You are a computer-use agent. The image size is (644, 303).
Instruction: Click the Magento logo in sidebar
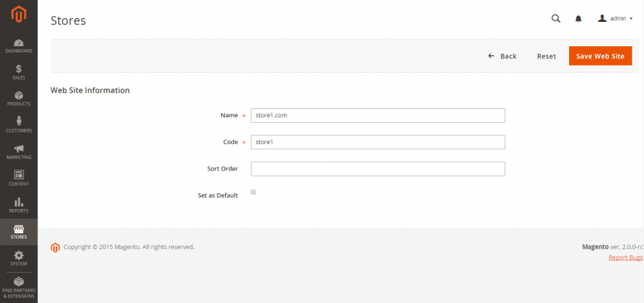point(18,15)
